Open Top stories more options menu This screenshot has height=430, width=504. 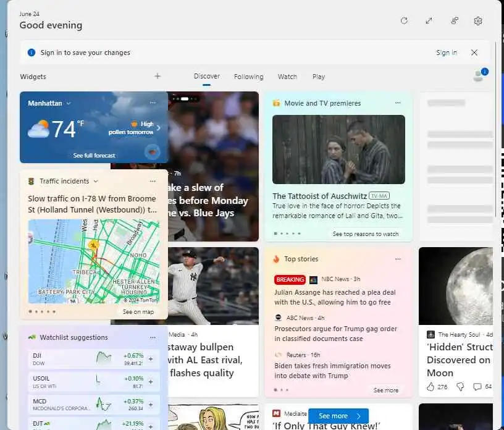(x=398, y=259)
